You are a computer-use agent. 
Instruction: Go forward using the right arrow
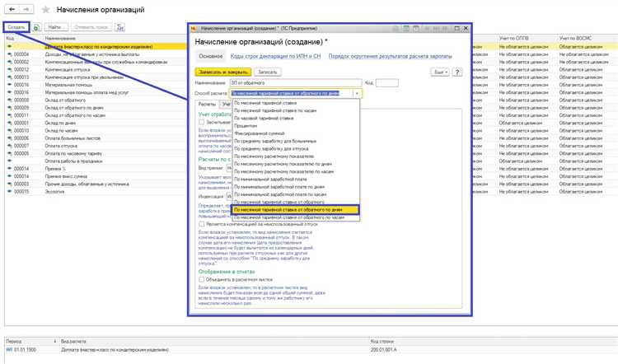(26, 9)
